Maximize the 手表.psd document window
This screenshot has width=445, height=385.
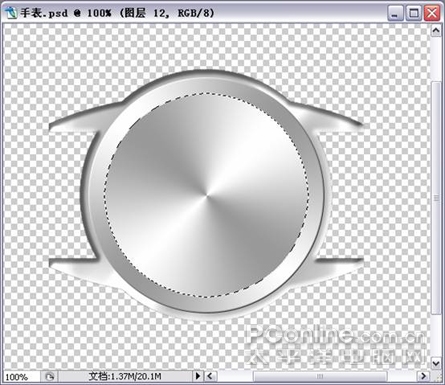click(414, 13)
